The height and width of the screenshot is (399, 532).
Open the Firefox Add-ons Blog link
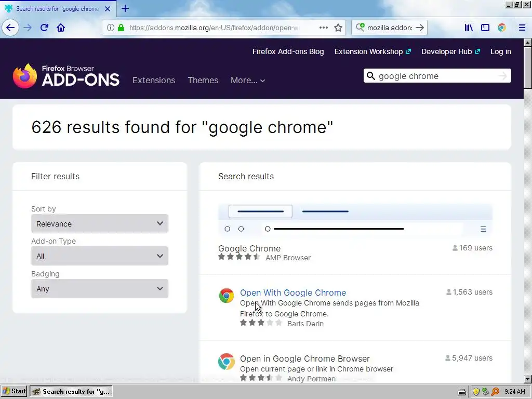pos(288,51)
